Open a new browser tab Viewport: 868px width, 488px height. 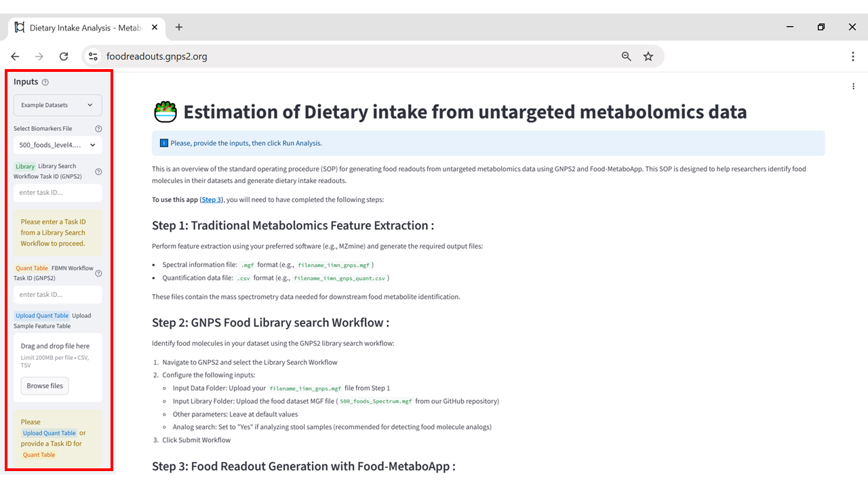point(179,28)
